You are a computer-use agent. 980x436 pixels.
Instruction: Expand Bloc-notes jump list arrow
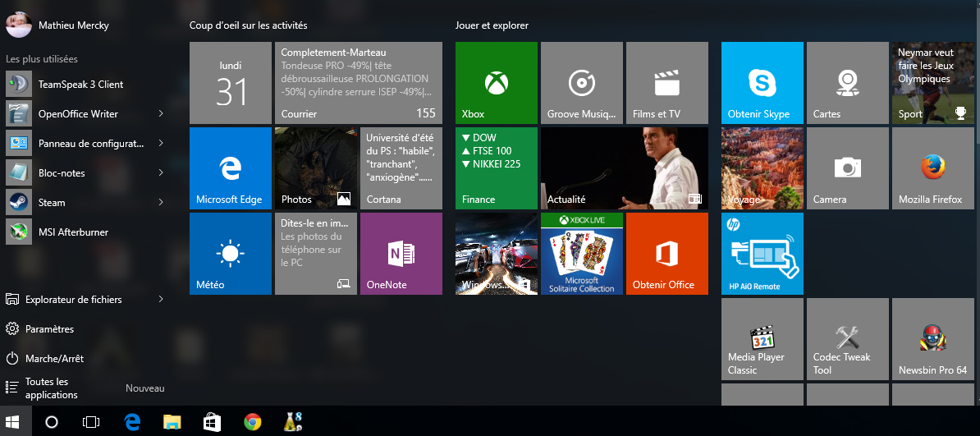coord(161,172)
